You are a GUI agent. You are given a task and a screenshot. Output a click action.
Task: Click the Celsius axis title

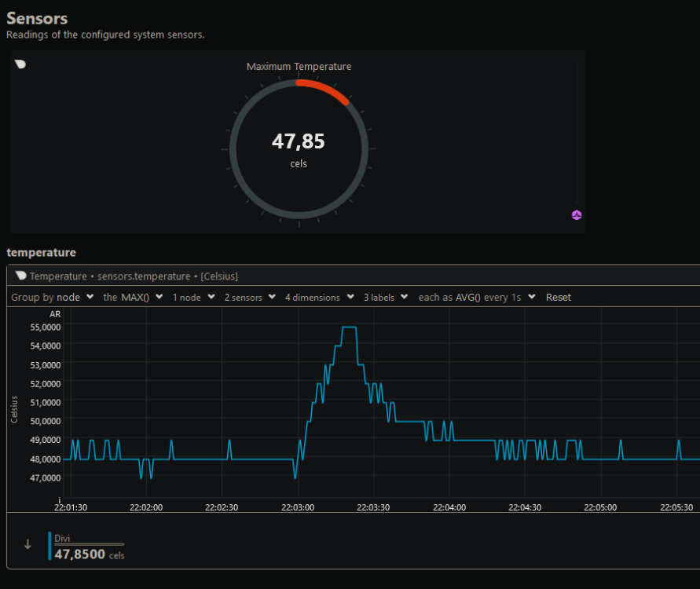click(14, 409)
